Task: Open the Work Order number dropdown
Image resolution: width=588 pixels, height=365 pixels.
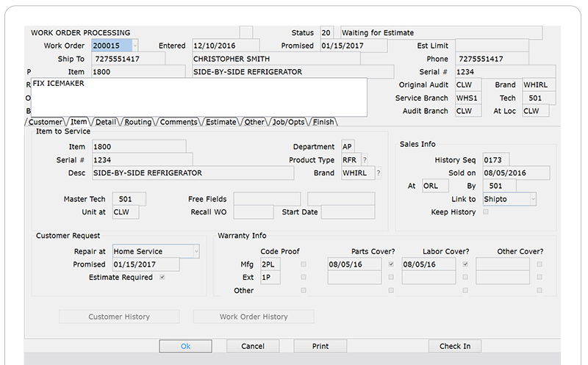Action: 135,46
